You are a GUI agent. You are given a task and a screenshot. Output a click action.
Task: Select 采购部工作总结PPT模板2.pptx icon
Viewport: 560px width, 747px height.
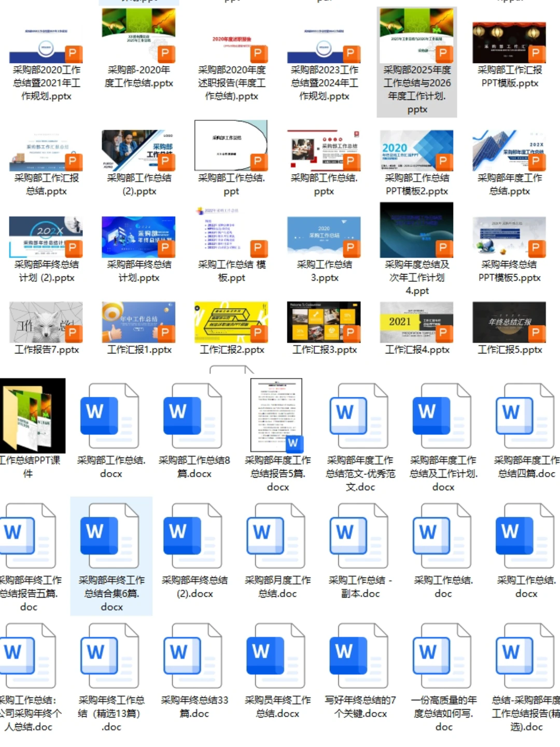coord(417,150)
